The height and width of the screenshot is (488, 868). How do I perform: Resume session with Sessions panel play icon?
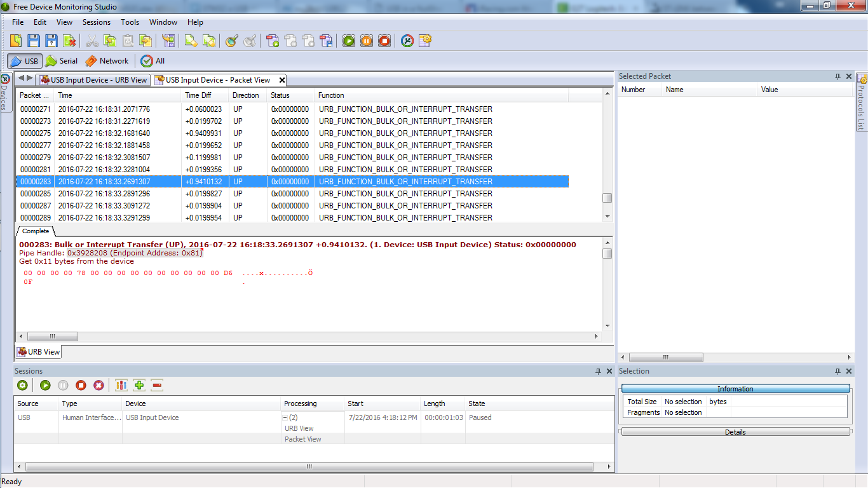45,385
